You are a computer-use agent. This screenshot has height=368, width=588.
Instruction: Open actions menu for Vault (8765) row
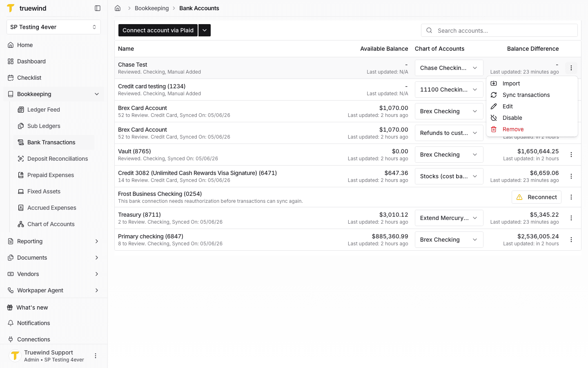pyautogui.click(x=571, y=155)
